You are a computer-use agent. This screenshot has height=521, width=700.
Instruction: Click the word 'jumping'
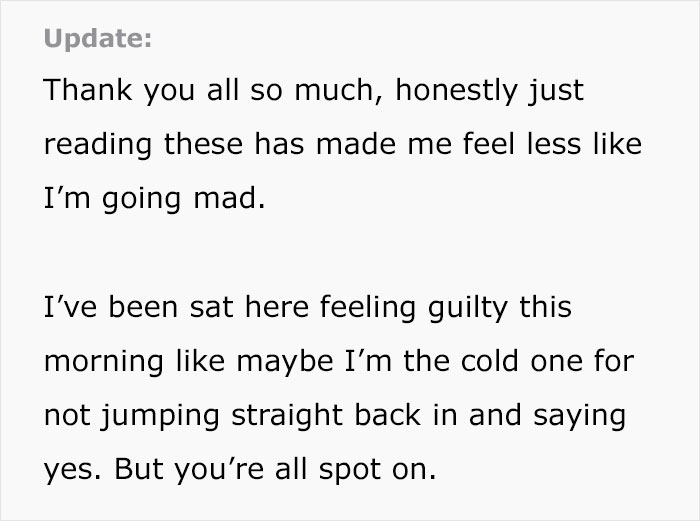pos(160,416)
